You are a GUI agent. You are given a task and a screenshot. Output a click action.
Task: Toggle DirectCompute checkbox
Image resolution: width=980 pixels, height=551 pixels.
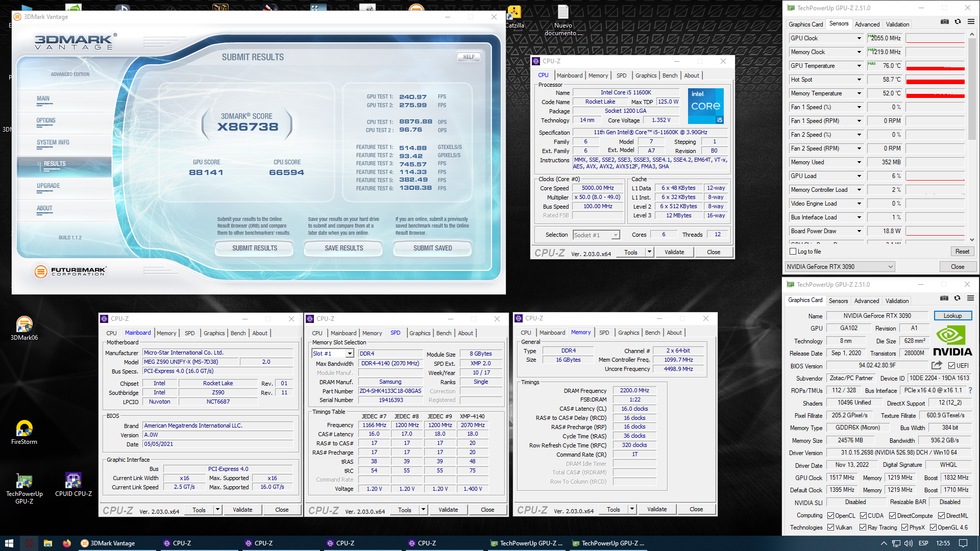(x=892, y=516)
